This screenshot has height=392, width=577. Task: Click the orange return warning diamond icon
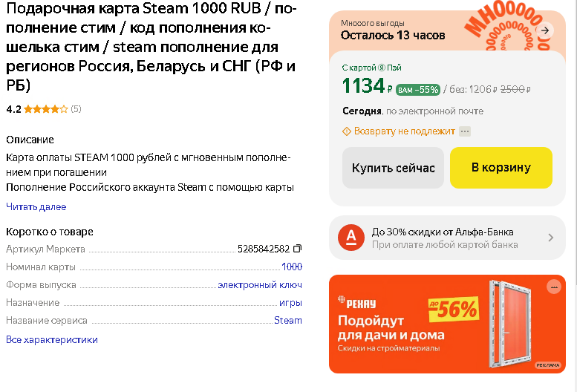(x=347, y=131)
